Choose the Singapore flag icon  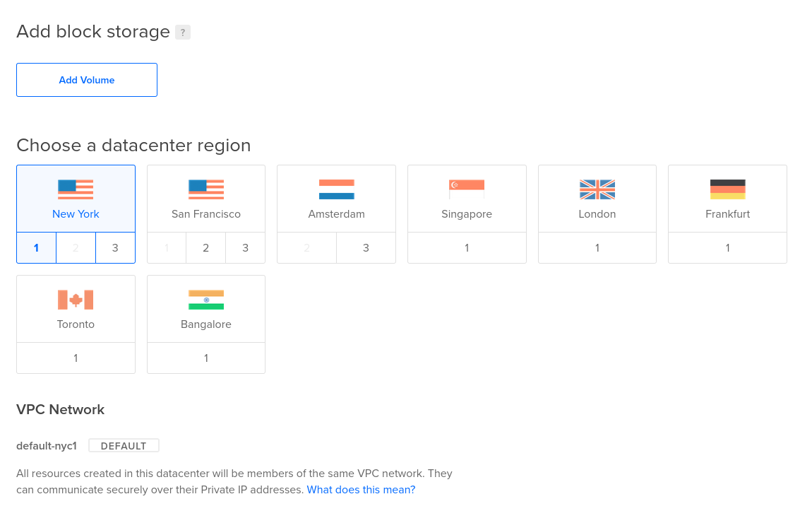(467, 189)
